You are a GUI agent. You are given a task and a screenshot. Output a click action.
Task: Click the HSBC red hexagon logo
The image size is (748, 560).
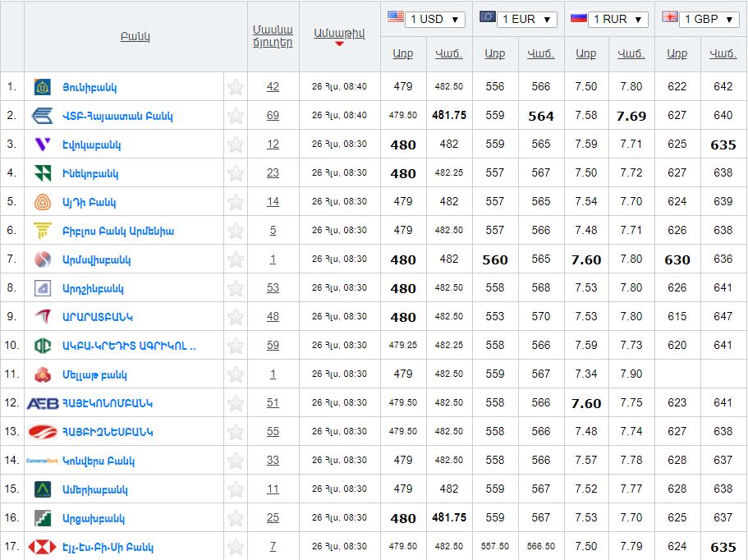click(42, 547)
